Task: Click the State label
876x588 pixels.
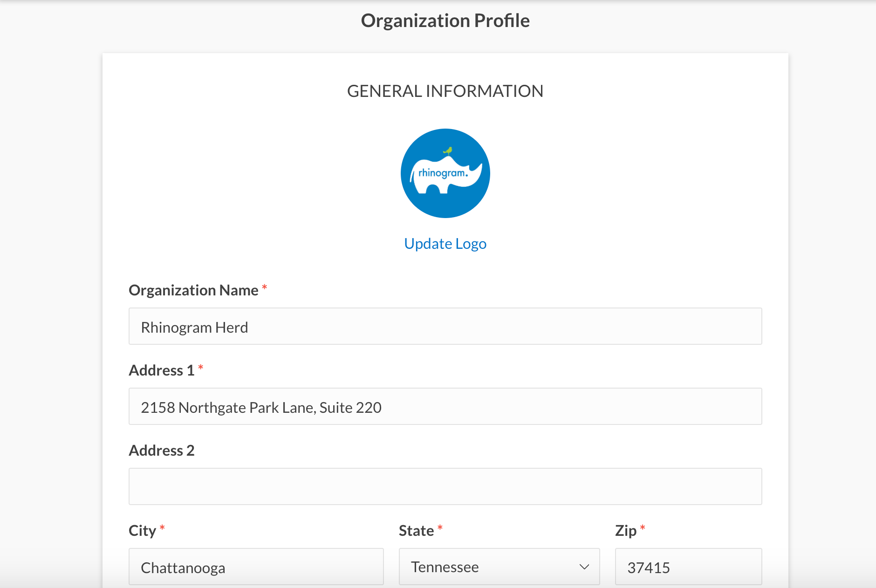Action: point(416,531)
